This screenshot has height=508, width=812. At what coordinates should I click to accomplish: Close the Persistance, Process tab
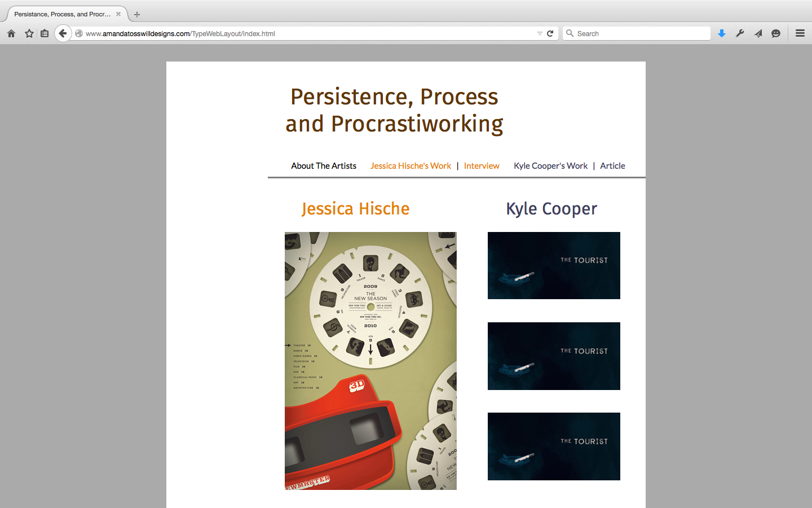click(x=118, y=14)
